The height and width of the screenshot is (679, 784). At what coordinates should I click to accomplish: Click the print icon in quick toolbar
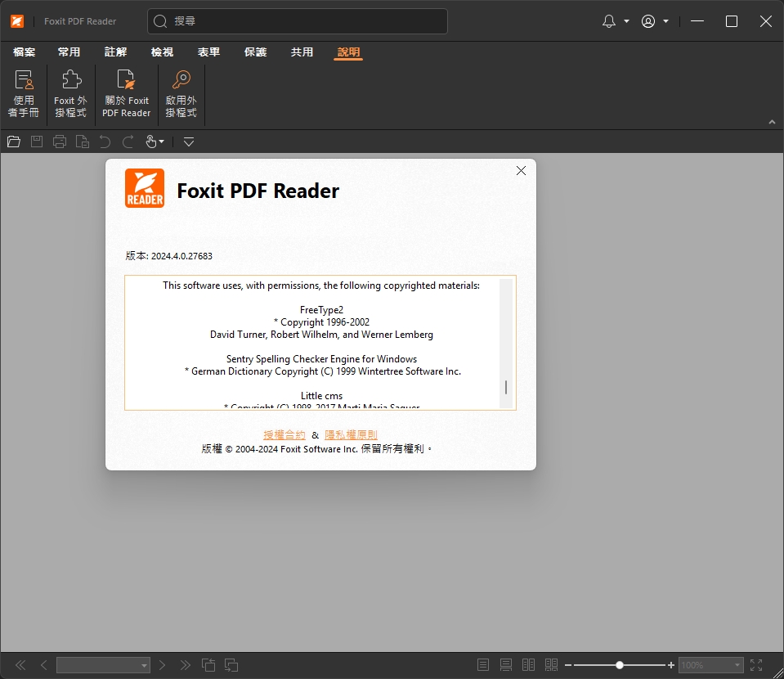tap(60, 142)
